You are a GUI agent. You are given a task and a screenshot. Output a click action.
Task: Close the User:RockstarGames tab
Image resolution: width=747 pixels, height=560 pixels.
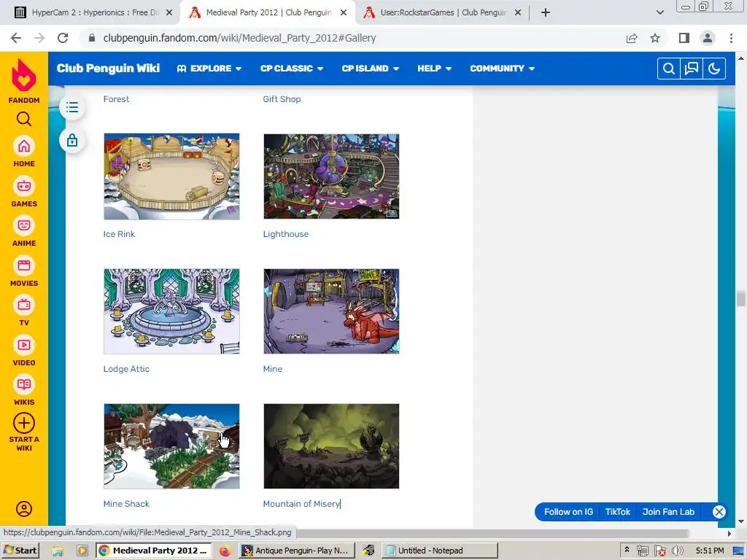518,13
